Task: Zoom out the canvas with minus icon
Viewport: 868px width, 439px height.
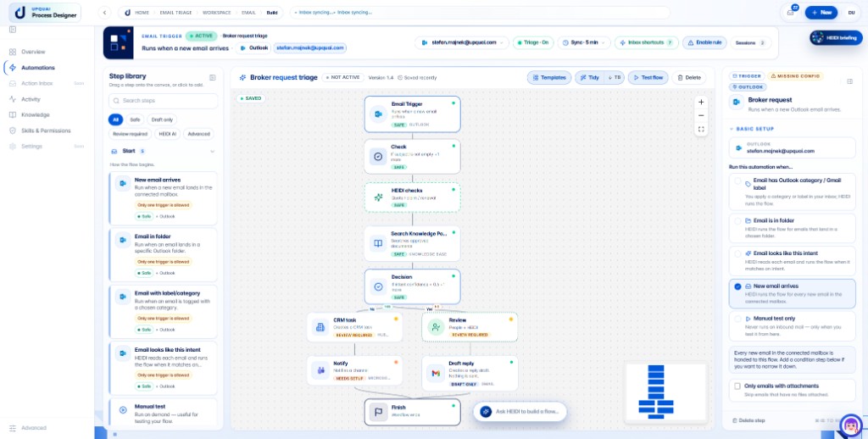Action: [701, 115]
